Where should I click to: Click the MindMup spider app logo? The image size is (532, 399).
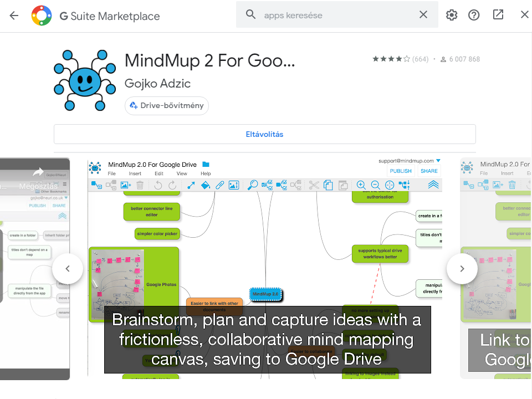click(x=84, y=80)
